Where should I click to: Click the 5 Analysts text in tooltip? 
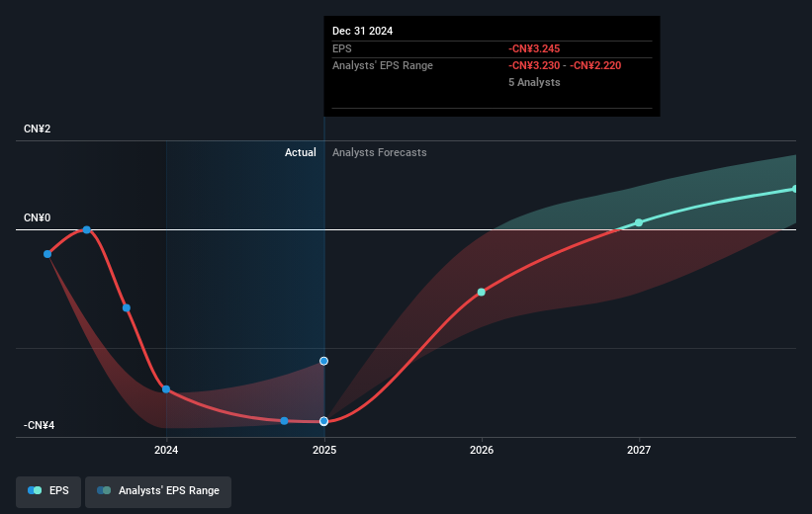click(x=534, y=82)
